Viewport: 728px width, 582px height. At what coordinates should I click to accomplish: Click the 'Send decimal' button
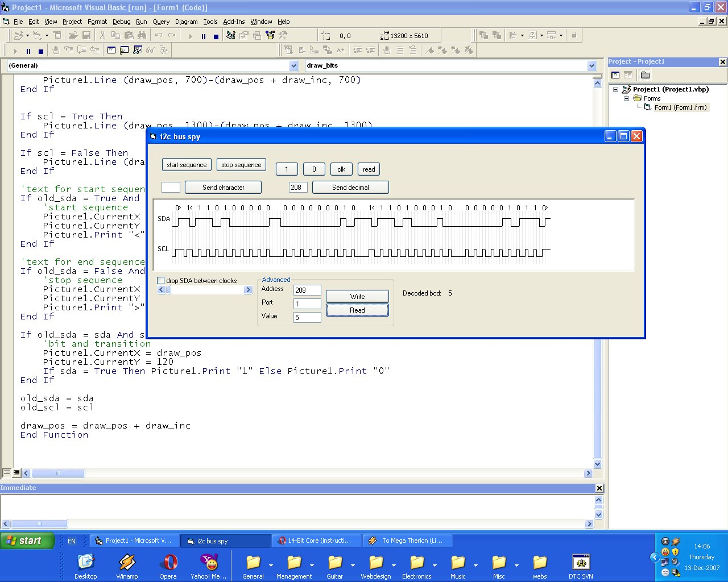[x=350, y=188]
